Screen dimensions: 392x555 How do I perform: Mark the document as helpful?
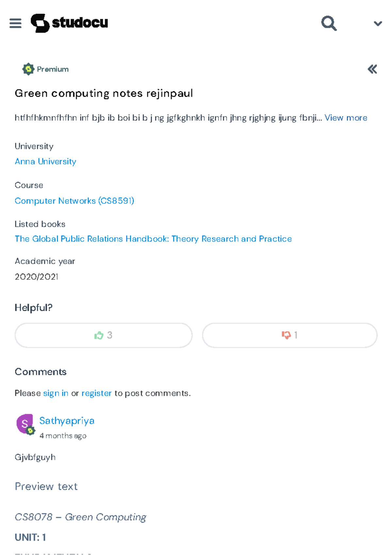point(103,335)
